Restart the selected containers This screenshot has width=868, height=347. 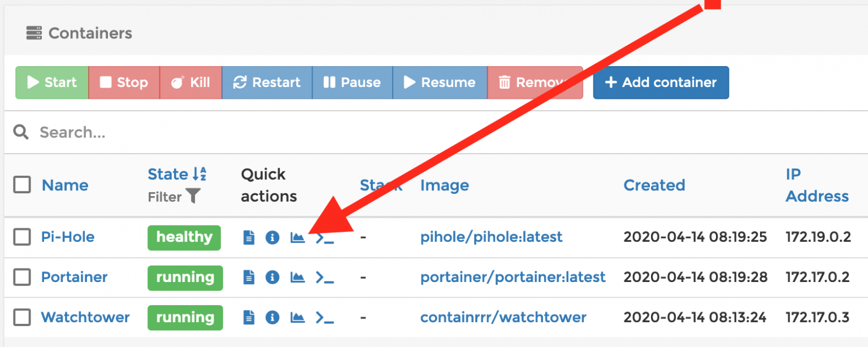click(267, 82)
